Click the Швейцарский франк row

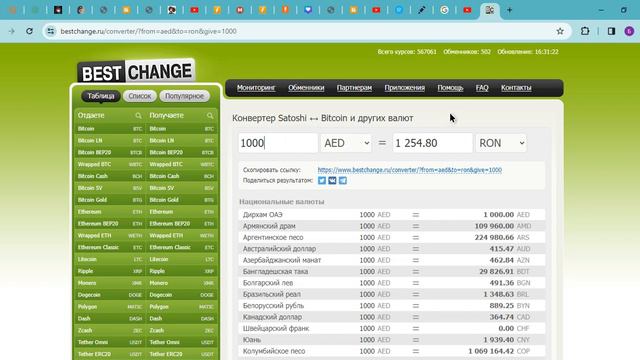click(x=392, y=329)
